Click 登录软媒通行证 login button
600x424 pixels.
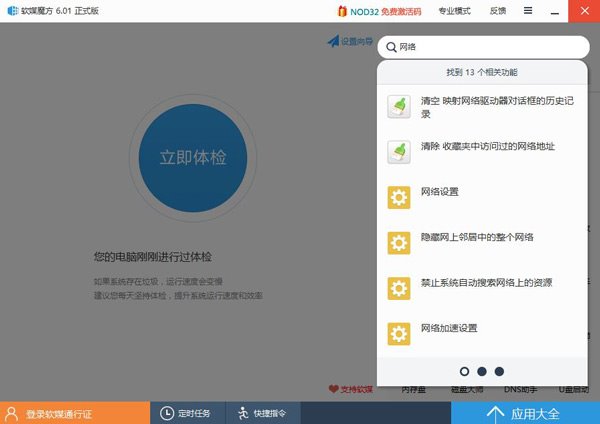(62, 413)
